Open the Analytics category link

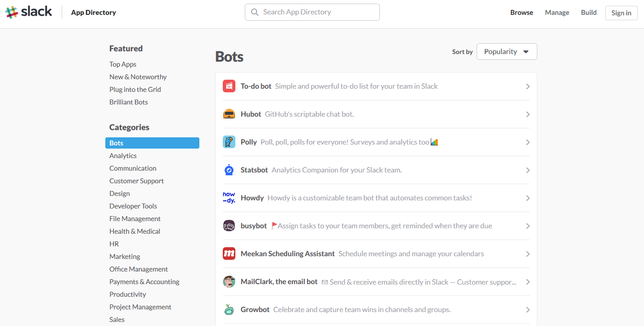123,156
